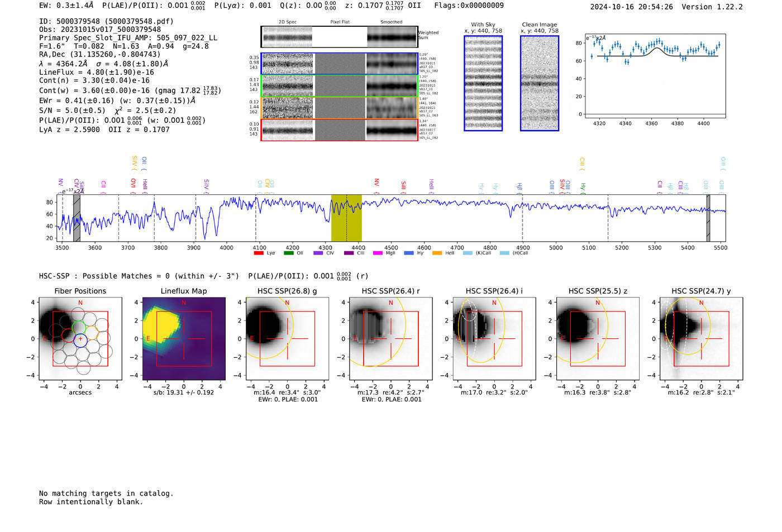The image size is (782, 532).
Task: Click the 'Smoothed' column header
Action: pyautogui.click(x=391, y=22)
